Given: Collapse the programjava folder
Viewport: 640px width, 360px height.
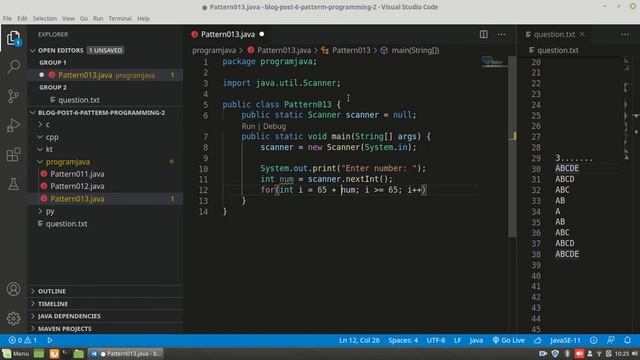Looking at the screenshot, I should point(105,162).
